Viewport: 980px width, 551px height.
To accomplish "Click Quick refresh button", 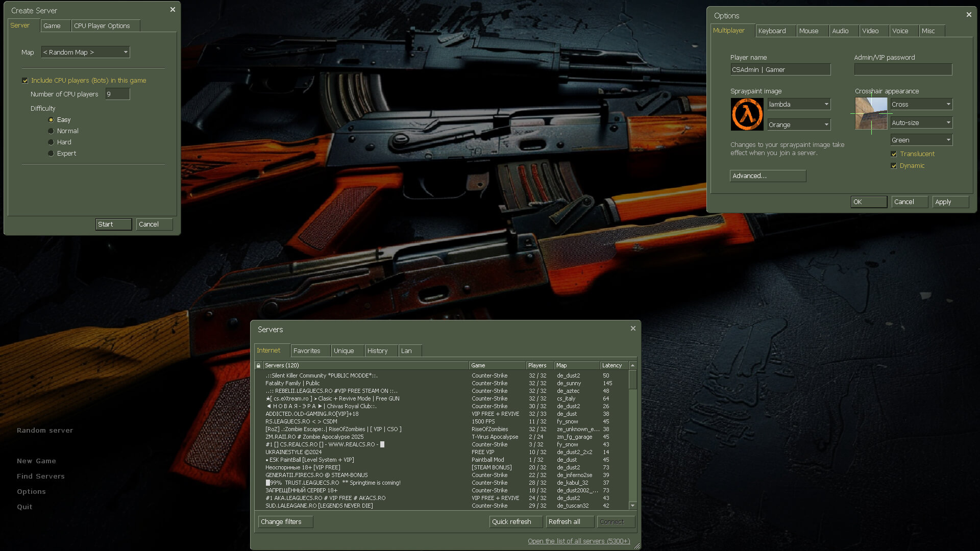I will click(x=516, y=521).
